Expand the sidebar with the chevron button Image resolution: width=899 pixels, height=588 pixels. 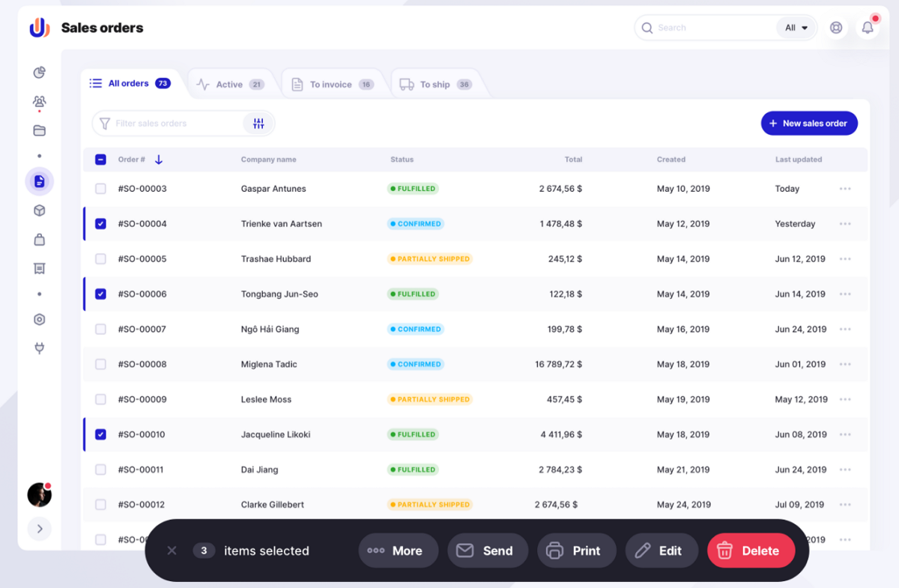pyautogui.click(x=40, y=529)
